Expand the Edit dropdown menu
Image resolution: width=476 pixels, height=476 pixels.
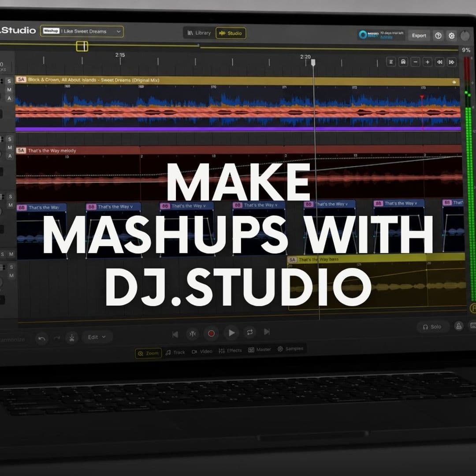pos(97,337)
